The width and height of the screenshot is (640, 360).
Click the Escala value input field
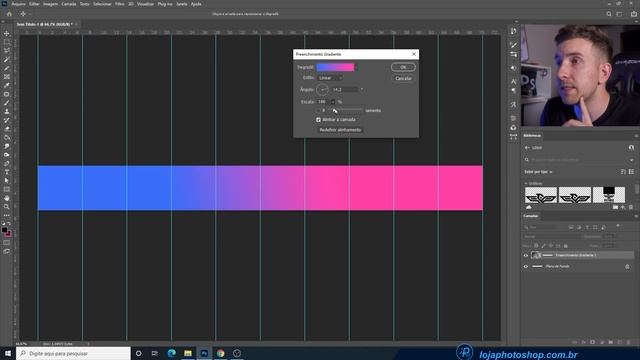coord(323,102)
